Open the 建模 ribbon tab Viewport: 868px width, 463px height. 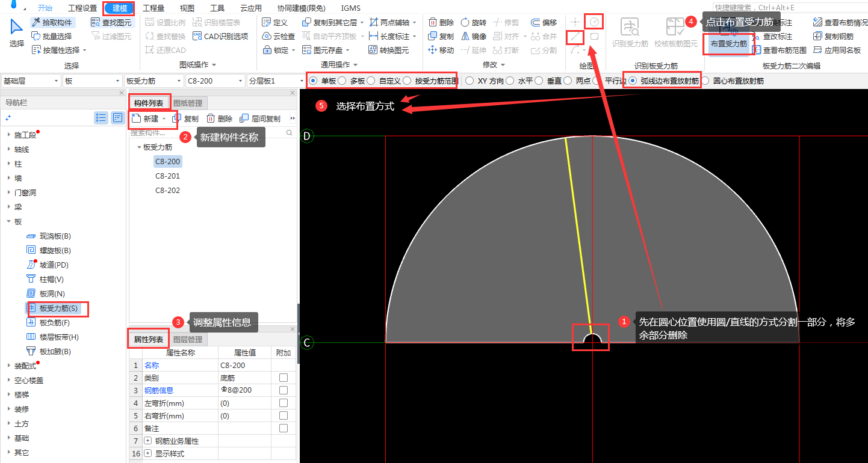tap(119, 8)
